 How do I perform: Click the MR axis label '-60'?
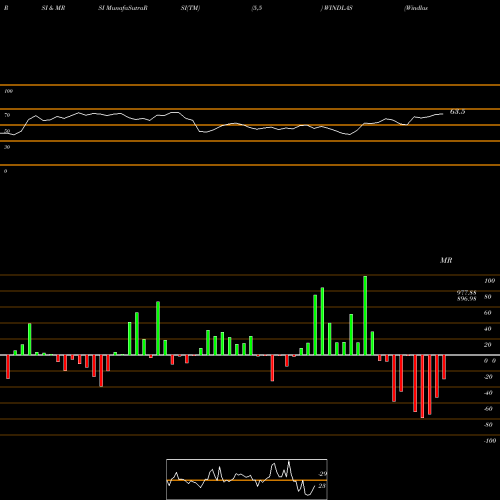[x=488, y=409]
